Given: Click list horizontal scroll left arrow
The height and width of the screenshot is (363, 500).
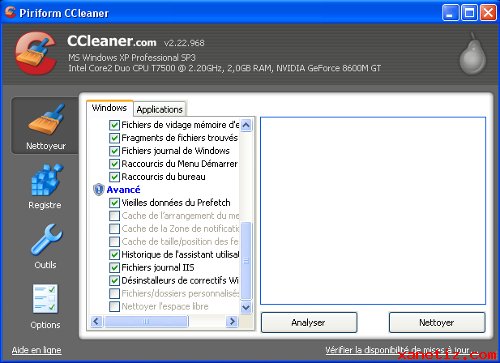Looking at the screenshot, I should click(x=96, y=321).
